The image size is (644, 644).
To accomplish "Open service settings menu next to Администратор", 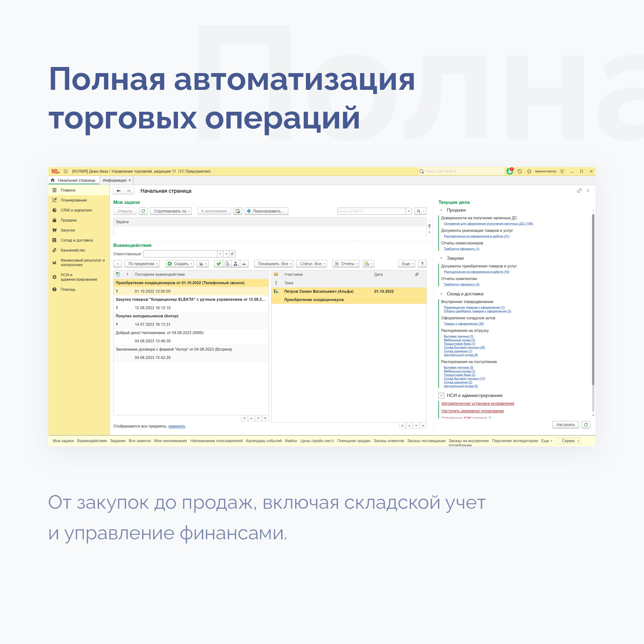I will point(562,171).
